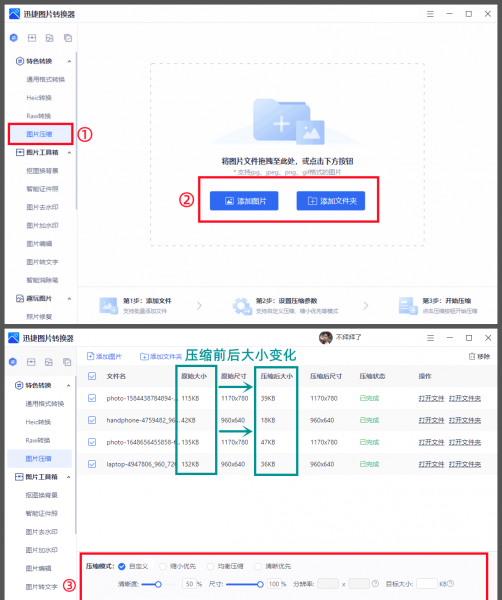Select the hexagon feature-conversion icon in the file-list window
Image resolution: width=502 pixels, height=600 pixels.
click(13, 362)
